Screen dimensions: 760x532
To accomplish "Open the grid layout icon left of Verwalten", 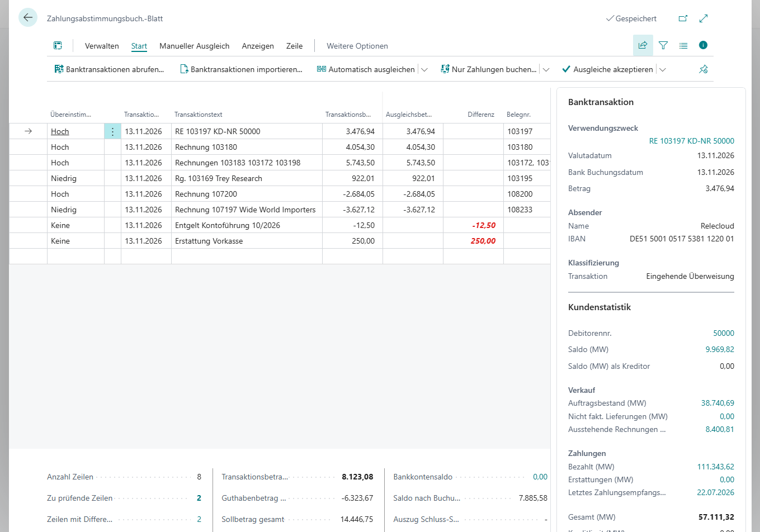I will (x=58, y=46).
